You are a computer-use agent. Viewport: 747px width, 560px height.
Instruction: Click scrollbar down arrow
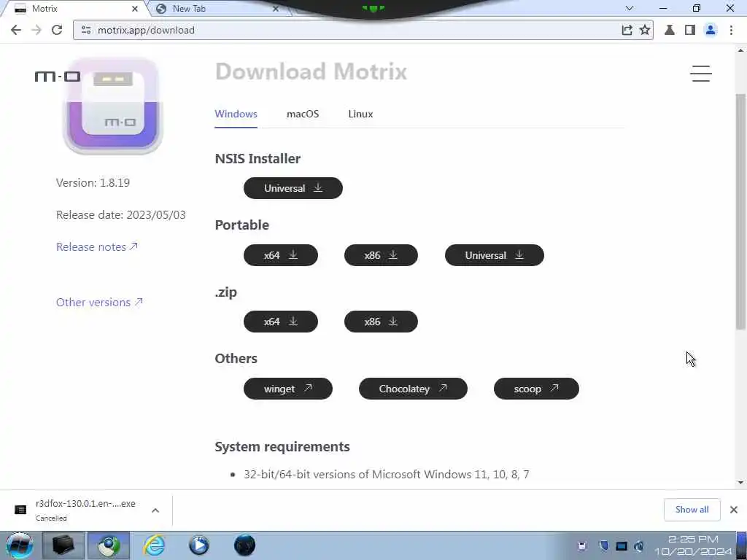[740, 483]
